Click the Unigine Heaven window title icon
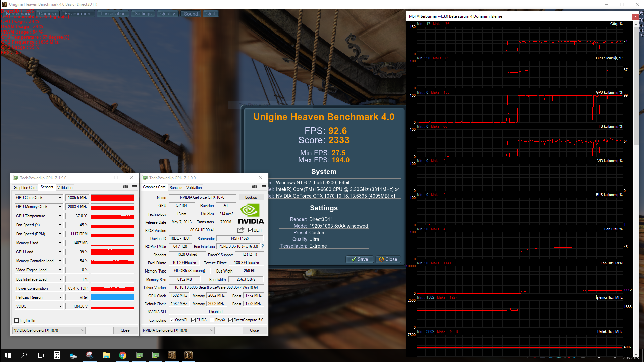This screenshot has height=362, width=644. click(x=5, y=4)
